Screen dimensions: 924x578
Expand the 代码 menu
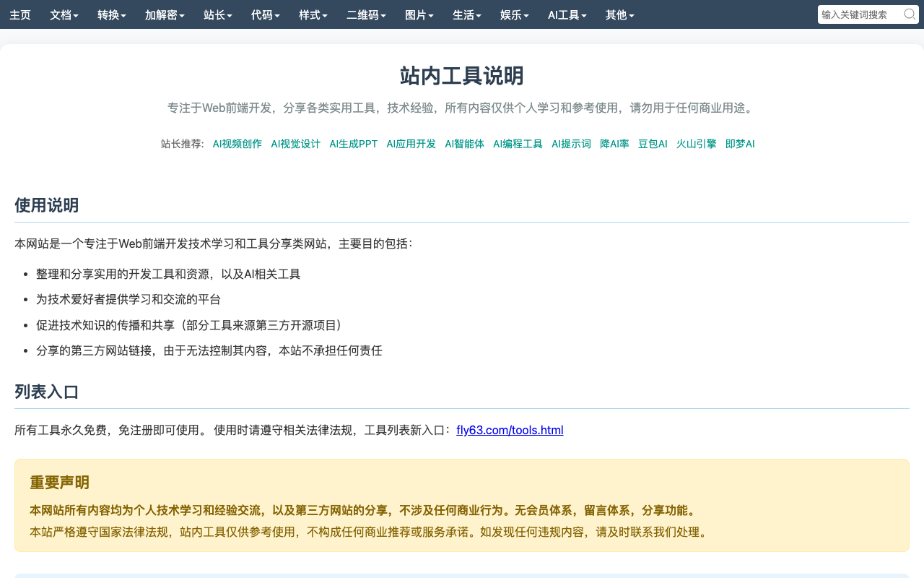coord(266,14)
